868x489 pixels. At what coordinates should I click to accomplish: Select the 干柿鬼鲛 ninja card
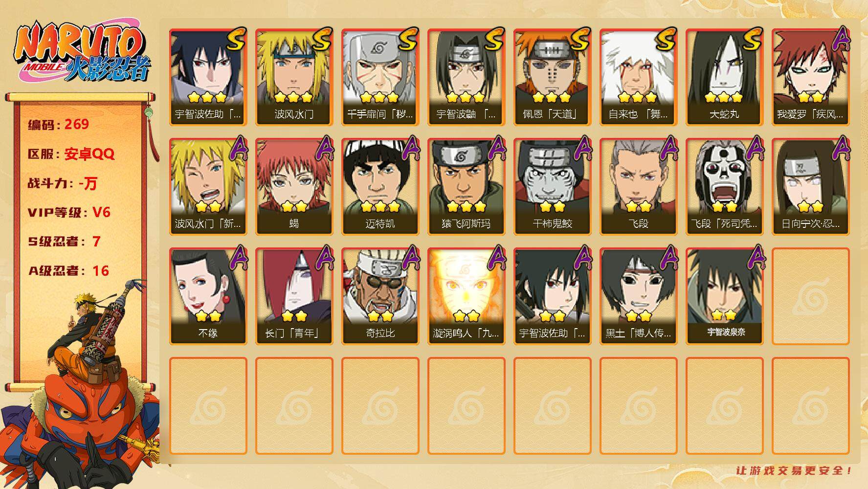point(552,187)
